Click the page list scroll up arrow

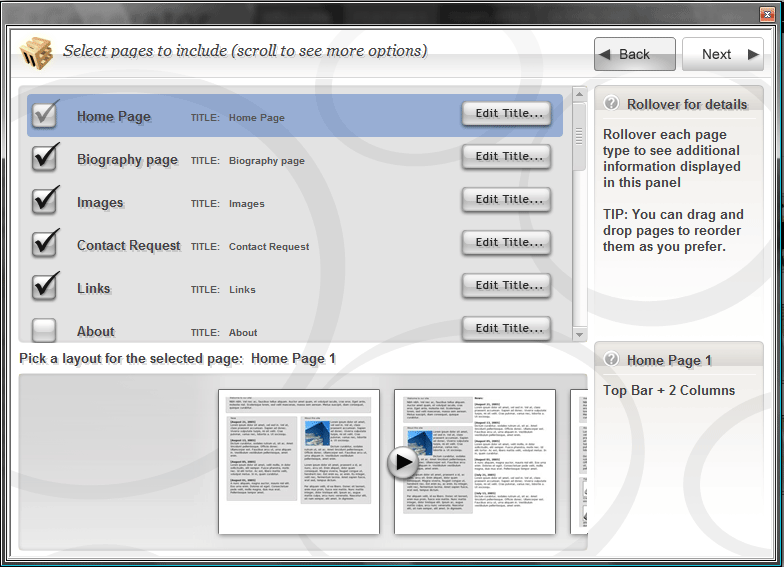click(x=580, y=94)
